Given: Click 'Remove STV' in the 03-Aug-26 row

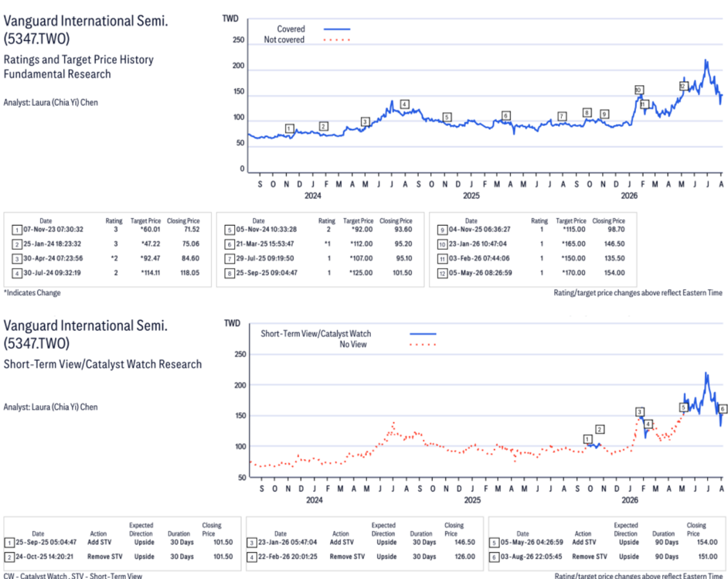Looking at the screenshot, I should click(x=590, y=557).
